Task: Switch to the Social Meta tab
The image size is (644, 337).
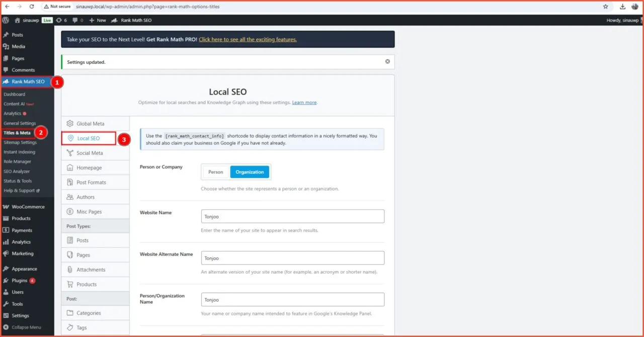Action: point(90,153)
